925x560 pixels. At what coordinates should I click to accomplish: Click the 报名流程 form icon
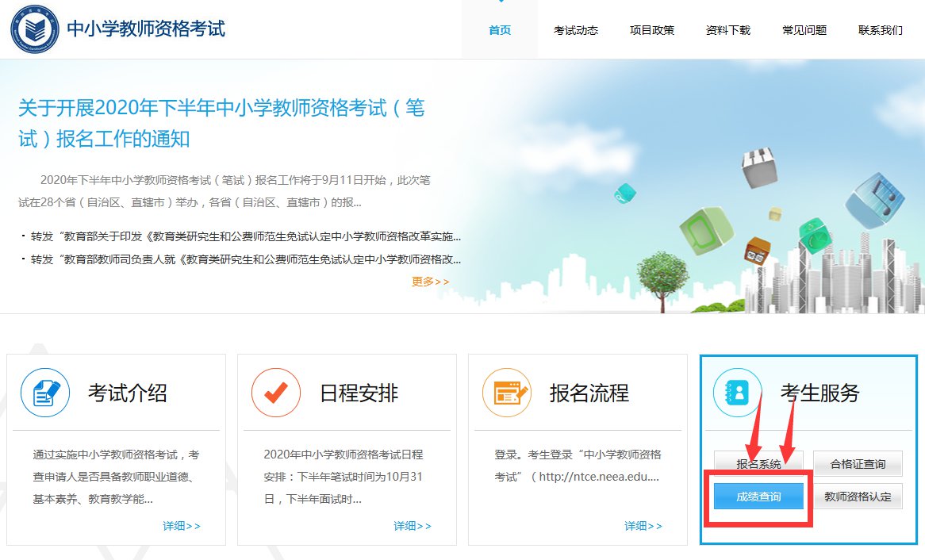point(507,393)
